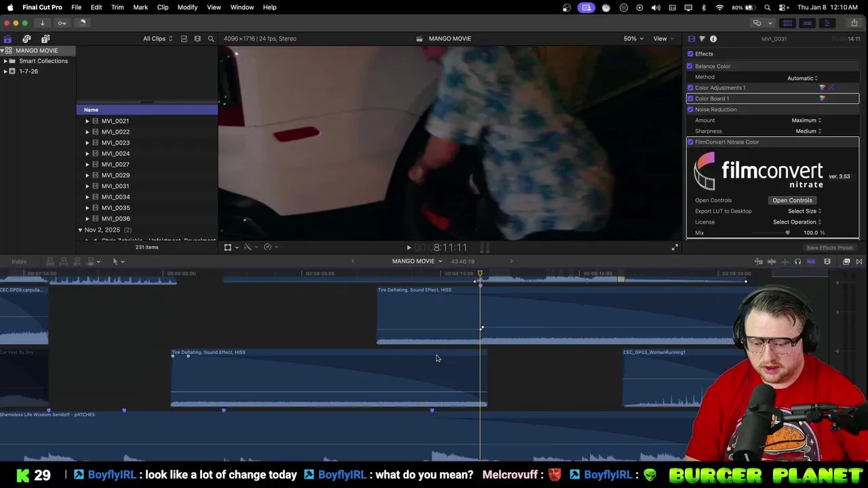This screenshot has width=868, height=488.
Task: Open the File menu
Action: (x=77, y=7)
